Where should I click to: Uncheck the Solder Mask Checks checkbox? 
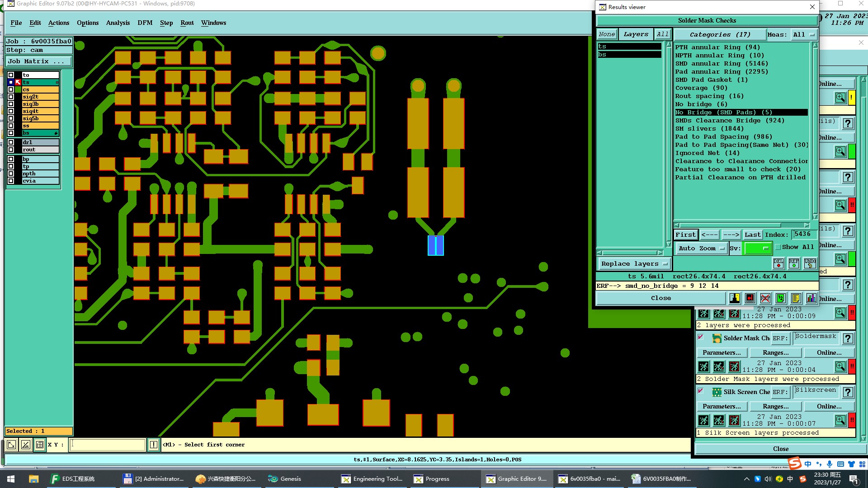coord(701,337)
